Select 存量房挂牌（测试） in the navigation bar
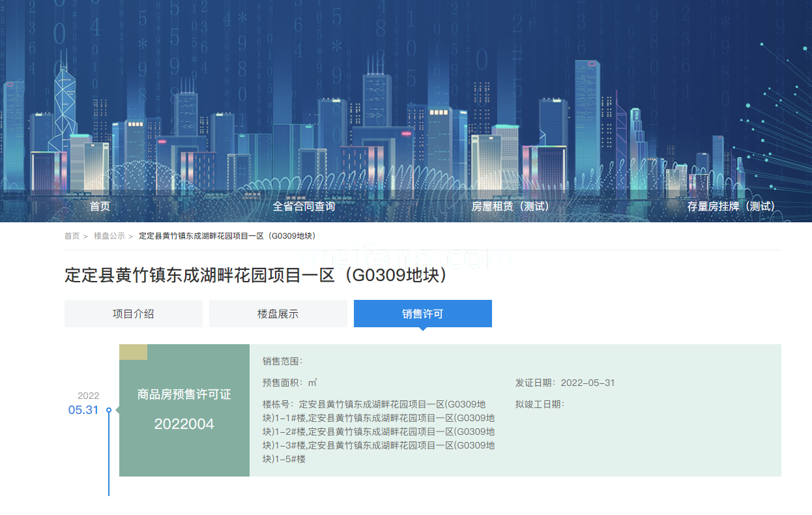This screenshot has height=515, width=812. [731, 206]
